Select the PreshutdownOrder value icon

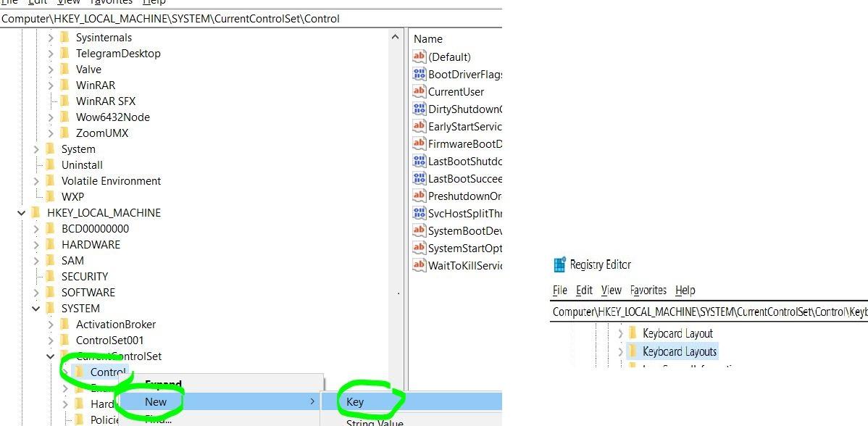419,196
